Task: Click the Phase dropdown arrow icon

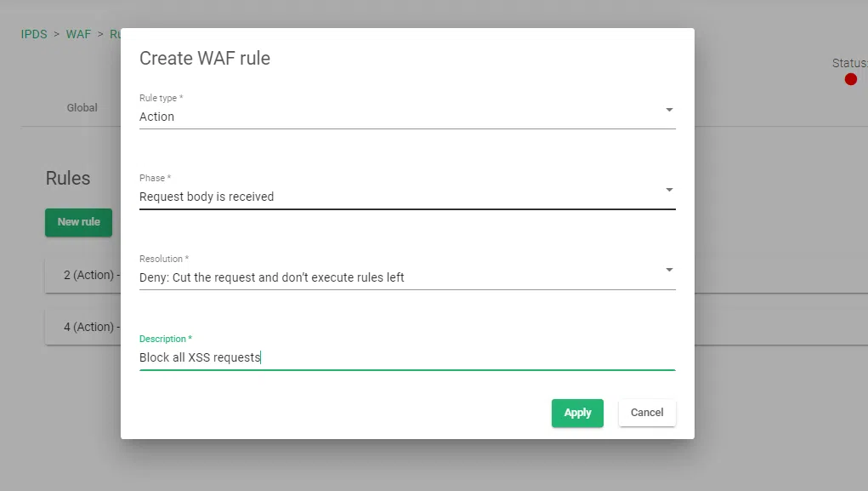Action: pyautogui.click(x=669, y=190)
